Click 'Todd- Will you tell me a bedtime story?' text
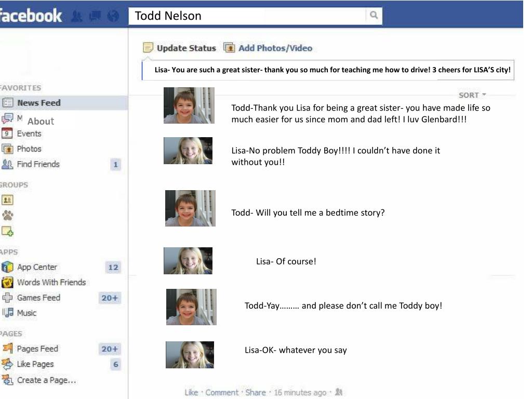The width and height of the screenshot is (532, 399). point(308,212)
